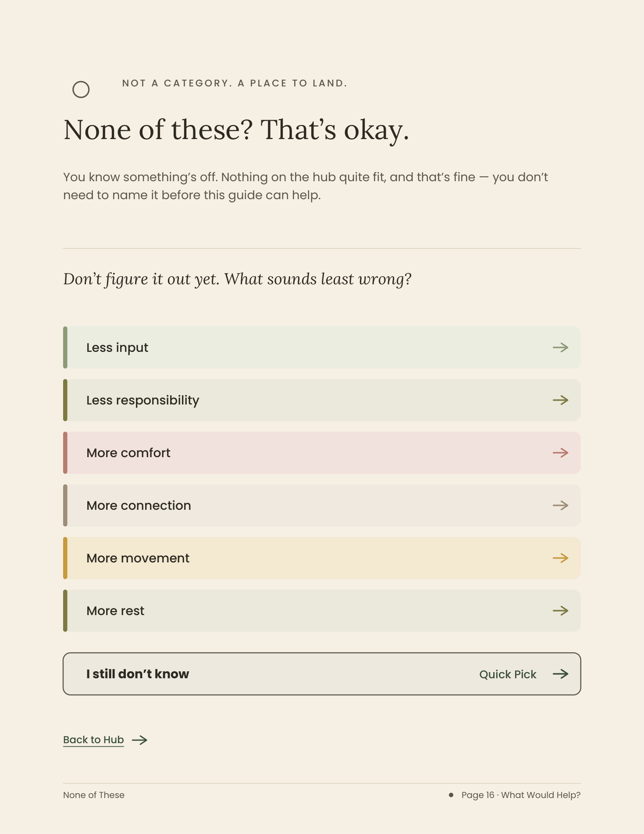The height and width of the screenshot is (834, 644).
Task: Select More rest
Action: (322, 611)
